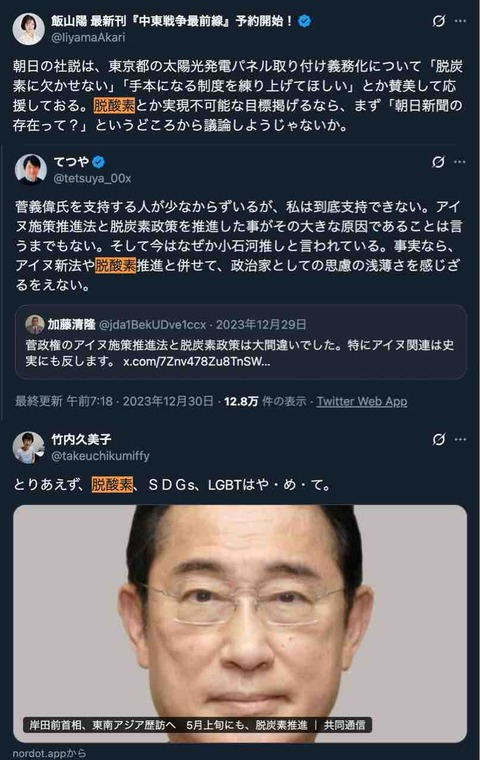The height and width of the screenshot is (760, 480).
Task: Click the Grok icon on tetsuya_00x's tweet
Action: tap(438, 162)
